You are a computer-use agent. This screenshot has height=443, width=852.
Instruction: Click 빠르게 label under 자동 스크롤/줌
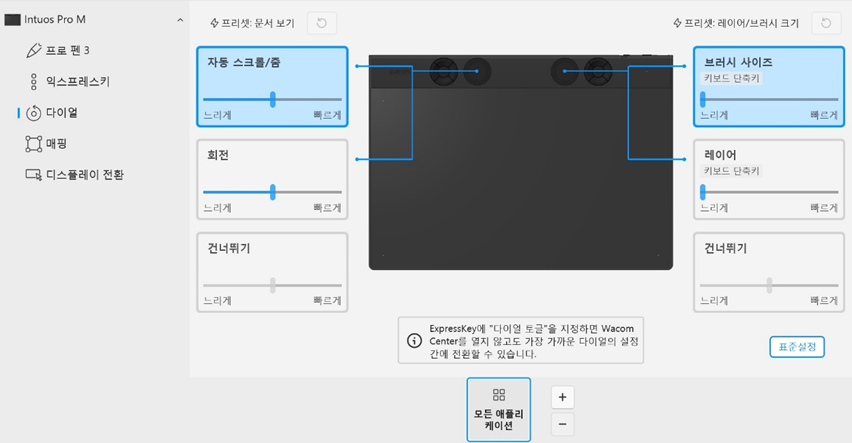pos(327,115)
